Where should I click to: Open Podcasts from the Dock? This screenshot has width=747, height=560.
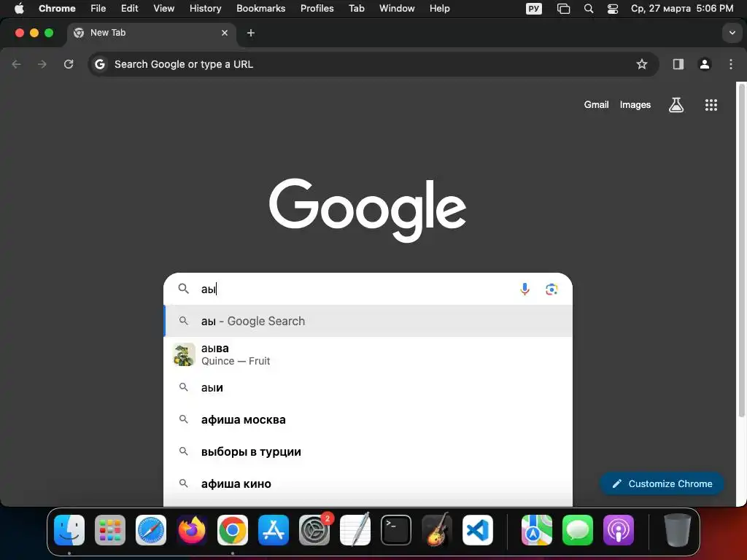pos(619,530)
